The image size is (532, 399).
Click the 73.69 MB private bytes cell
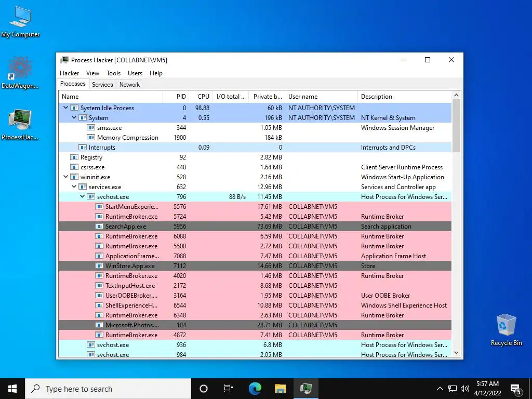coord(270,227)
